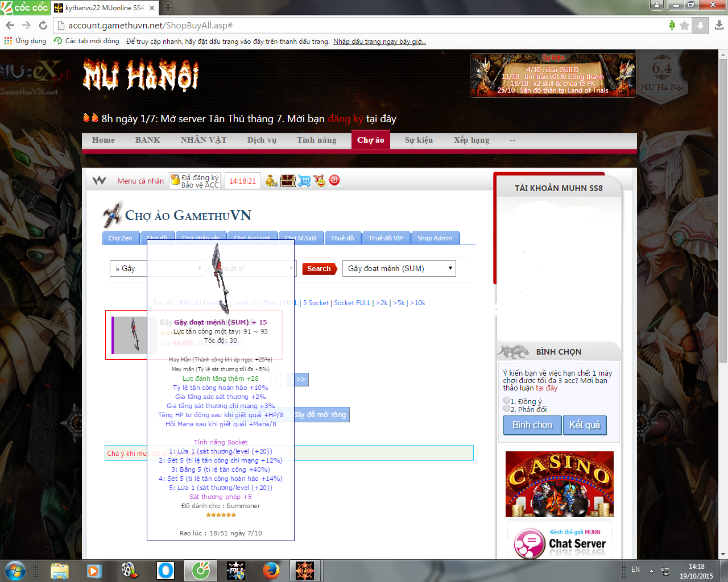
Task: Click the 'đăng ký' registration link
Action: [345, 119]
